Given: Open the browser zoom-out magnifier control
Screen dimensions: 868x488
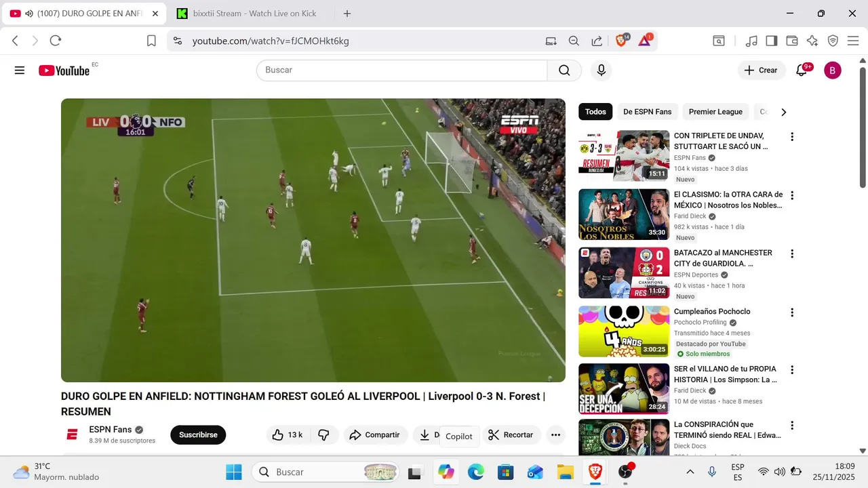Looking at the screenshot, I should coord(574,41).
